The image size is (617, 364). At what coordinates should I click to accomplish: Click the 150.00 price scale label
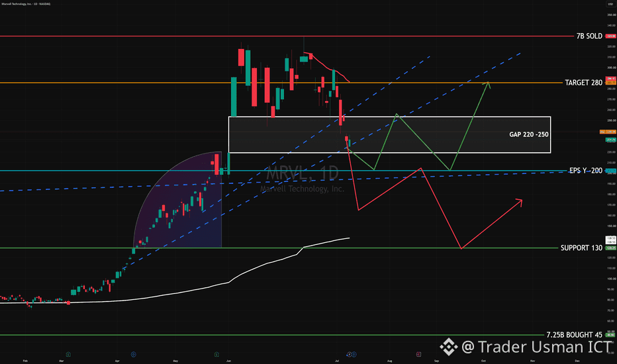(x=612, y=226)
